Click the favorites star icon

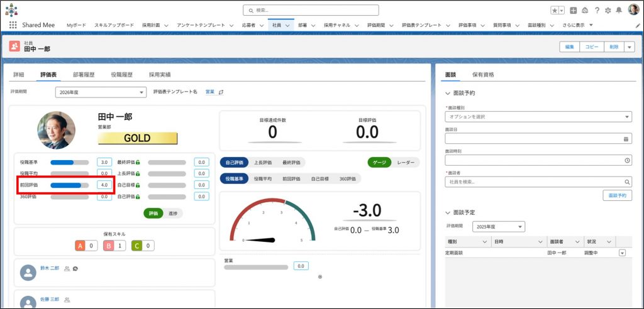tap(554, 10)
